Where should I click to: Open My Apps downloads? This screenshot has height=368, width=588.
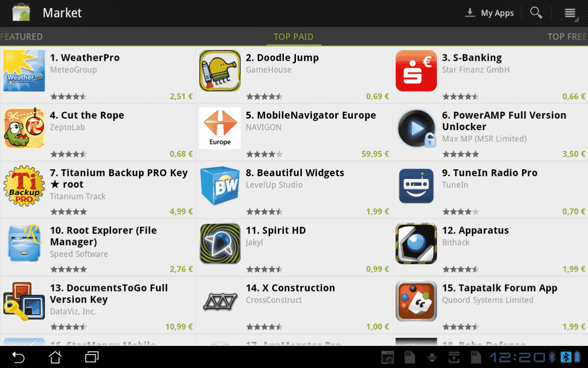489,13
